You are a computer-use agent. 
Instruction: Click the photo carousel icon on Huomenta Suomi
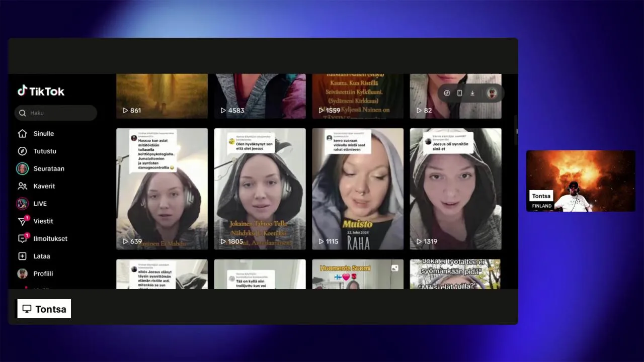pos(395,268)
